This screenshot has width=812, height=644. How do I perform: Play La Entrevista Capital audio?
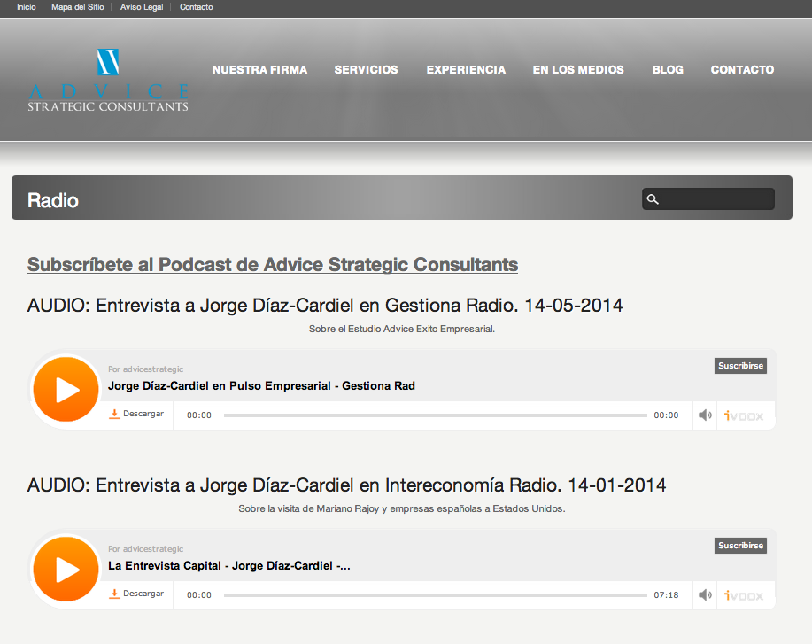[66, 569]
